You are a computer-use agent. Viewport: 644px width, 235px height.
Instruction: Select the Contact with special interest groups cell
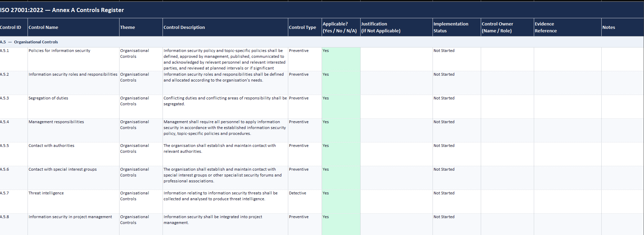73,178
